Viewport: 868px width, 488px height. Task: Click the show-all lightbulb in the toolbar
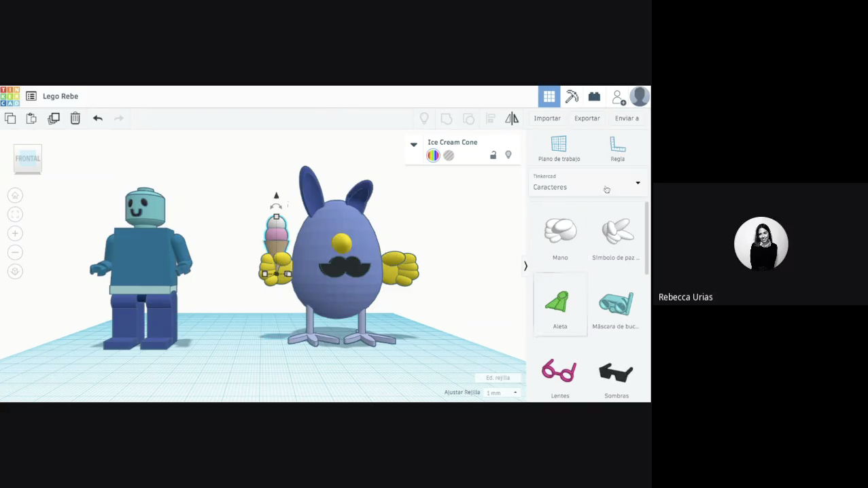pos(424,119)
